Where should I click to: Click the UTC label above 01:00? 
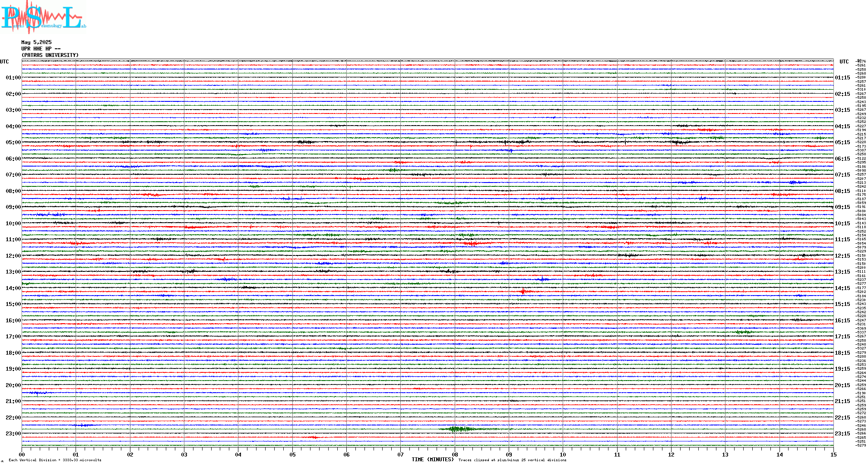pos(4,62)
